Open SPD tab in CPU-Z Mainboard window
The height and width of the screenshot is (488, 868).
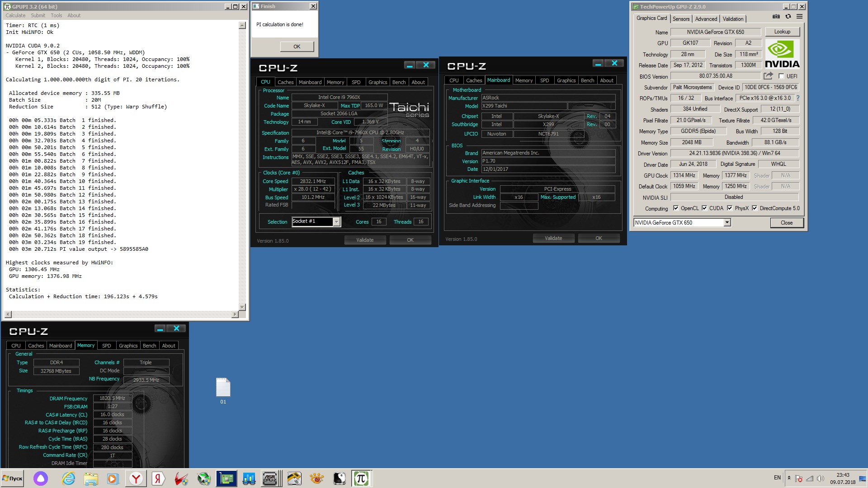(x=544, y=80)
